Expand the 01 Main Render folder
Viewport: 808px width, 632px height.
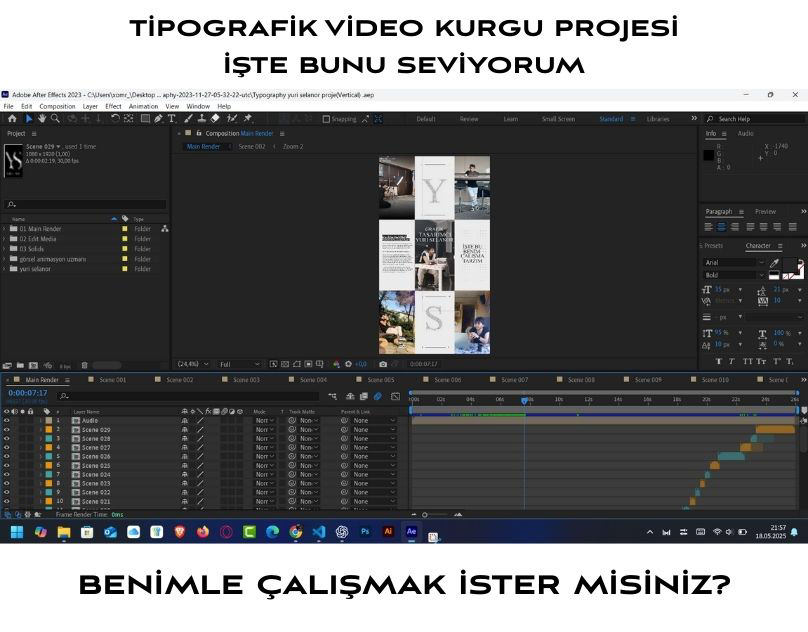4,229
